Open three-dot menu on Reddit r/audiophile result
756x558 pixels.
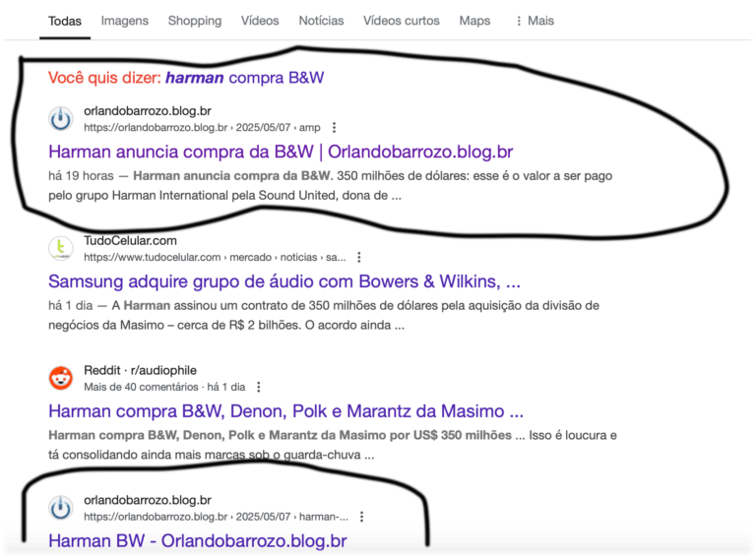(x=259, y=387)
